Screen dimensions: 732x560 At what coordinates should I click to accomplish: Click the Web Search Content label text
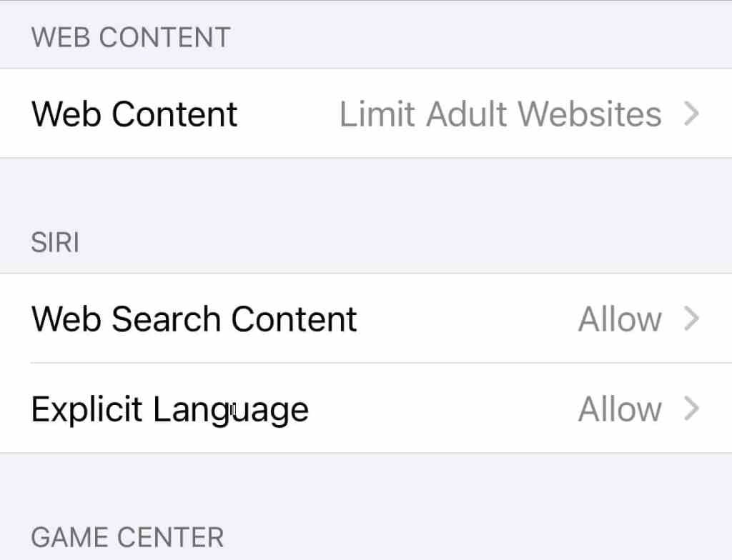click(x=193, y=319)
